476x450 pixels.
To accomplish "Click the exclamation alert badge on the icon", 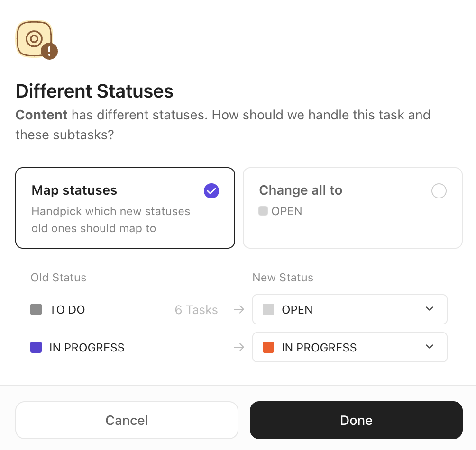I will (x=49, y=52).
